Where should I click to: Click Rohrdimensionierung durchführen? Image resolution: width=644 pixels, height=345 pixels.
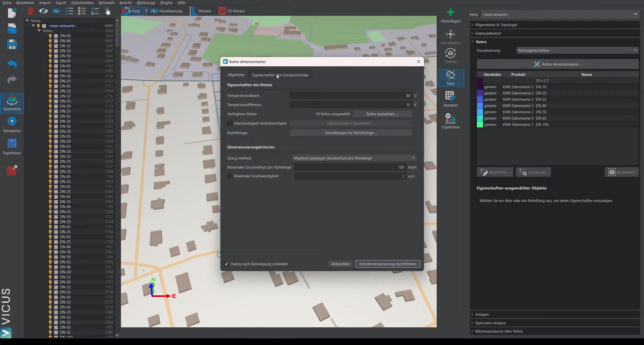(387, 264)
